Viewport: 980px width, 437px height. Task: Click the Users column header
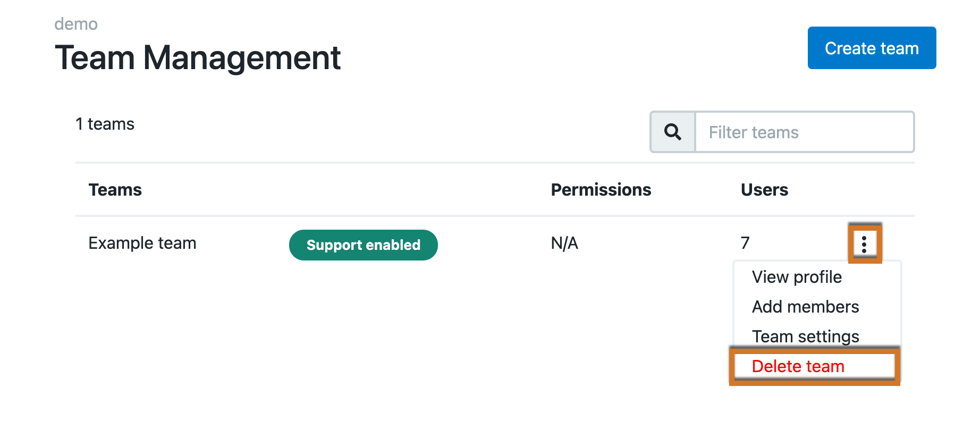click(764, 190)
